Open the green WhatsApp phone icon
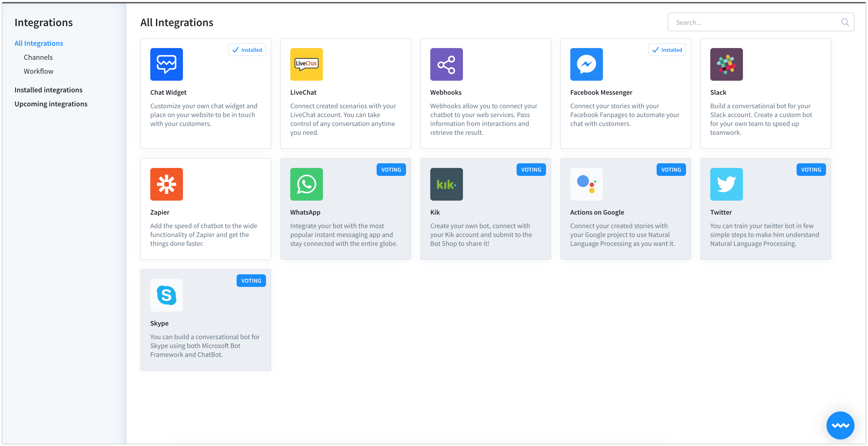Viewport: 868px width, 446px height. coord(306,184)
